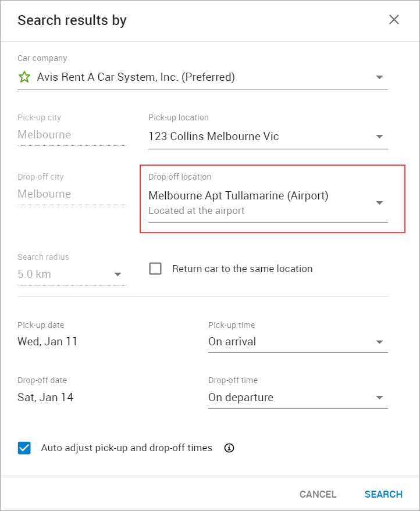The width and height of the screenshot is (420, 511).
Task: Select the Pick-up date Wed, Jan 11
Action: [x=48, y=341]
